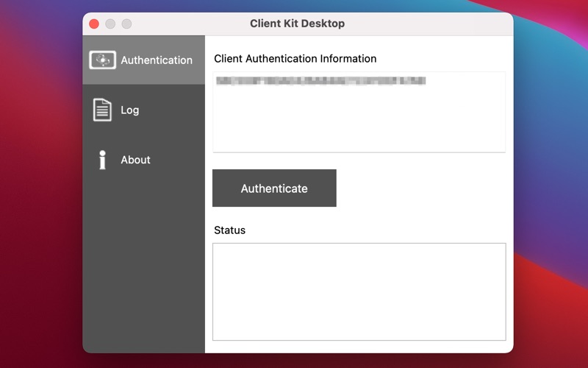Click the Authentication monitor icon in sidebar
588x368 pixels.
(x=102, y=60)
